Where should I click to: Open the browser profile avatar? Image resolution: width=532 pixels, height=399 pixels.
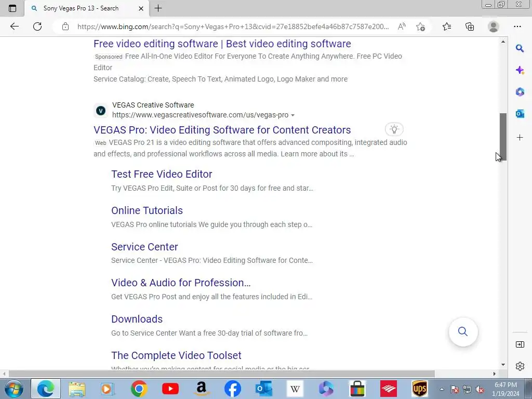(x=494, y=26)
